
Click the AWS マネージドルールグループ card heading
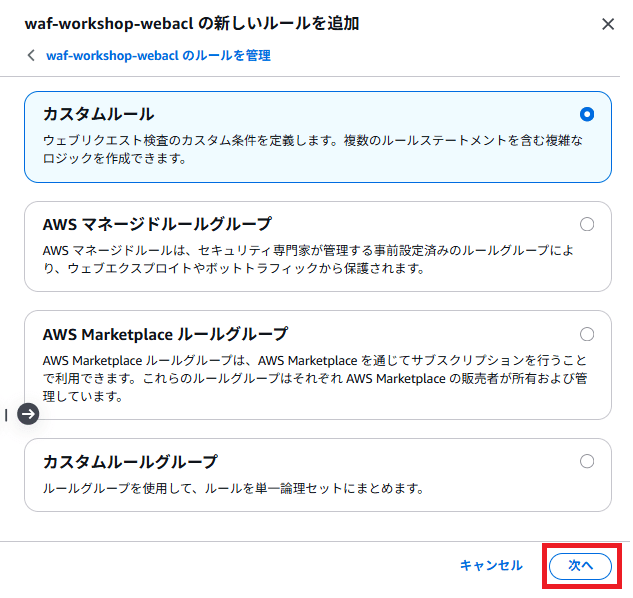pyautogui.click(x=157, y=224)
